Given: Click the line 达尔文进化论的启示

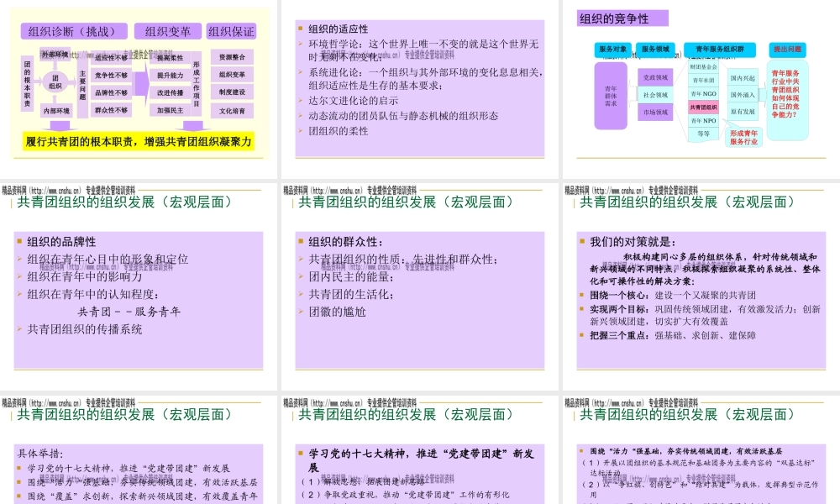Looking at the screenshot, I should point(353,101).
